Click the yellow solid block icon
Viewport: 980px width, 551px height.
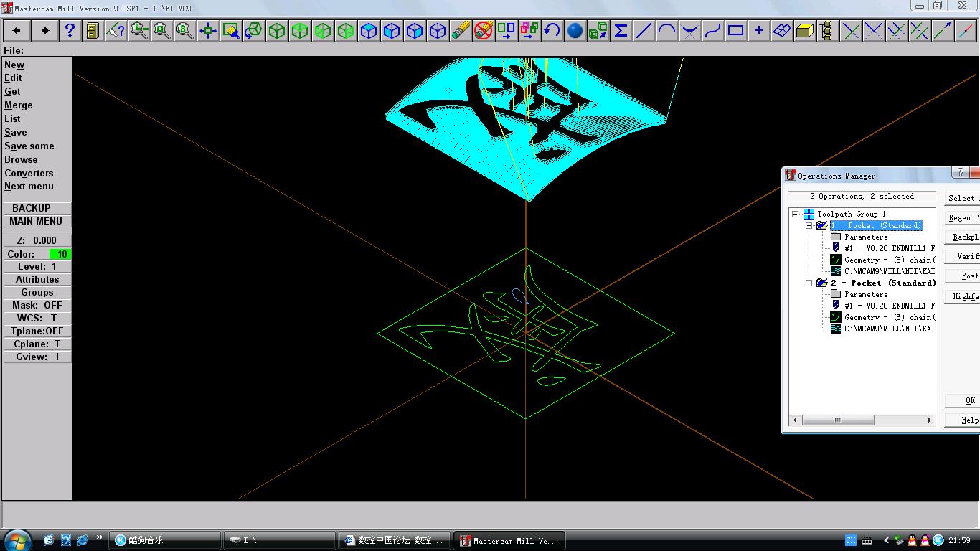pyautogui.click(x=805, y=31)
